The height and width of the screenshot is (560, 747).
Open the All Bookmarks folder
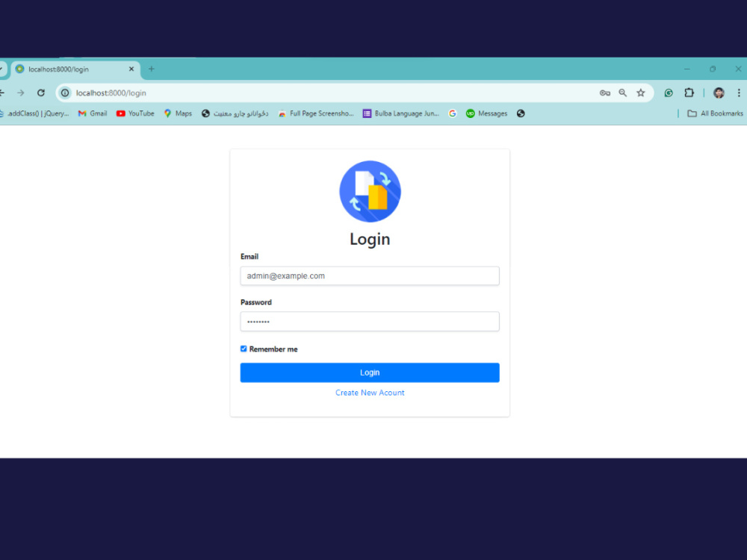tap(715, 113)
